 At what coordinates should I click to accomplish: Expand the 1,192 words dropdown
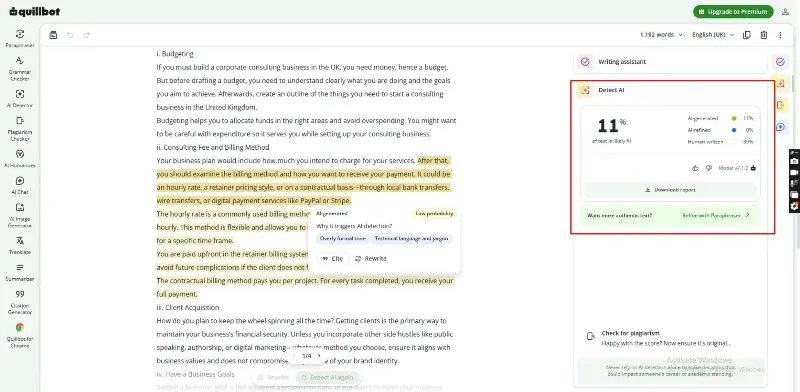click(x=661, y=35)
